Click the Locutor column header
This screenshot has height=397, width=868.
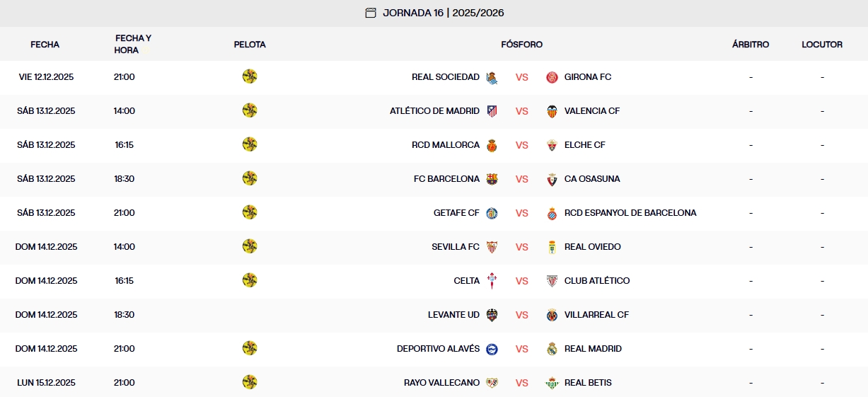click(x=822, y=45)
